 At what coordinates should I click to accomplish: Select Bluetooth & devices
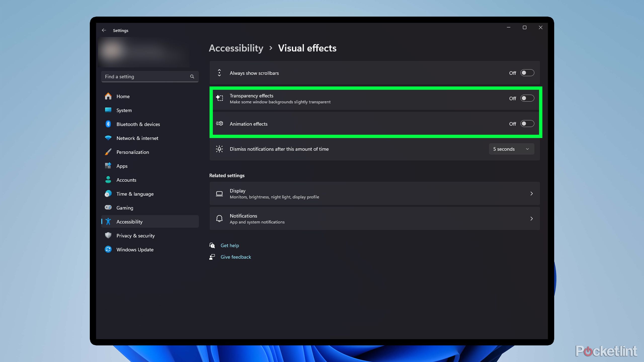pos(150,124)
